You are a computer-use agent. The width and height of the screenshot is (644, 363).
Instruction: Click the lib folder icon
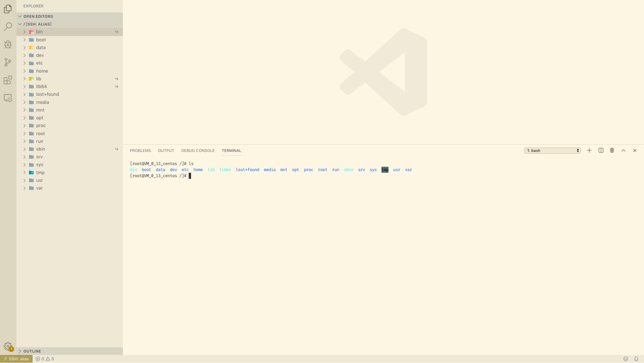tap(32, 79)
